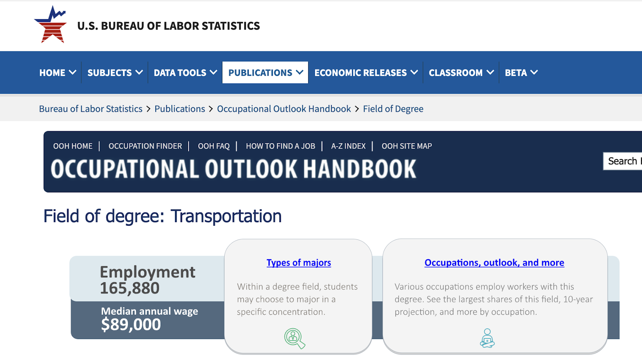642x364 pixels.
Task: Expand the DATA TOOLS chevron
Action: [213, 73]
